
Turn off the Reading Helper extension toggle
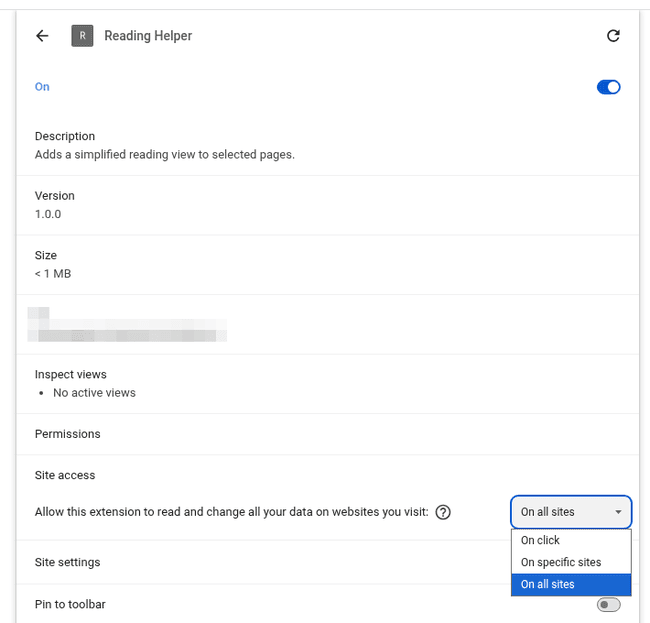pyautogui.click(x=609, y=87)
